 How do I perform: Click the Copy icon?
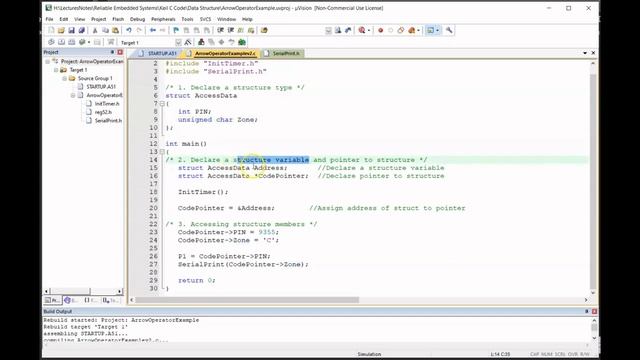coord(105,30)
